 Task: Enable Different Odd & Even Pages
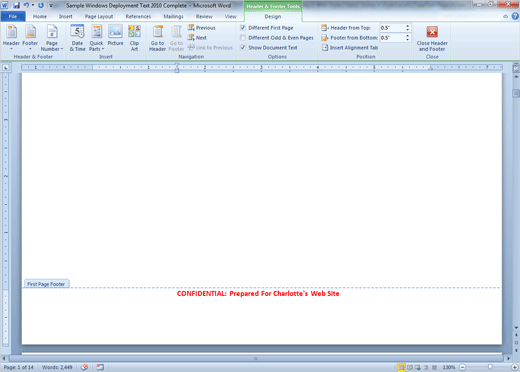[x=243, y=38]
